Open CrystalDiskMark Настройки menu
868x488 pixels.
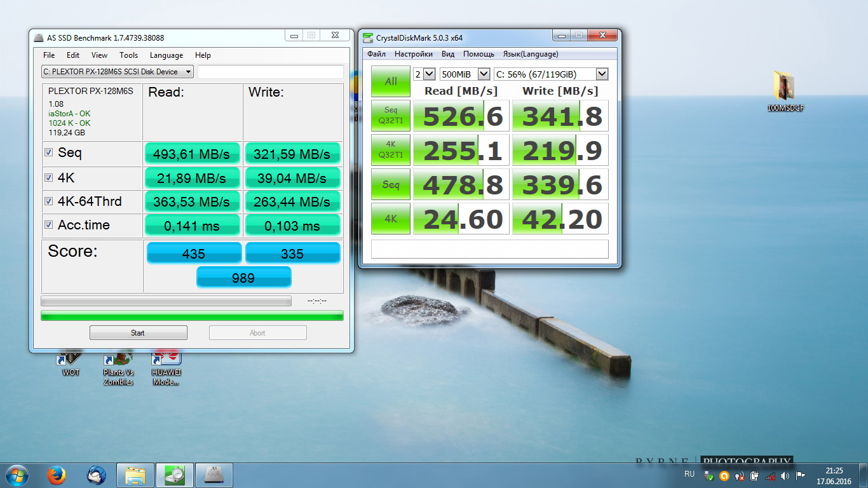point(414,54)
